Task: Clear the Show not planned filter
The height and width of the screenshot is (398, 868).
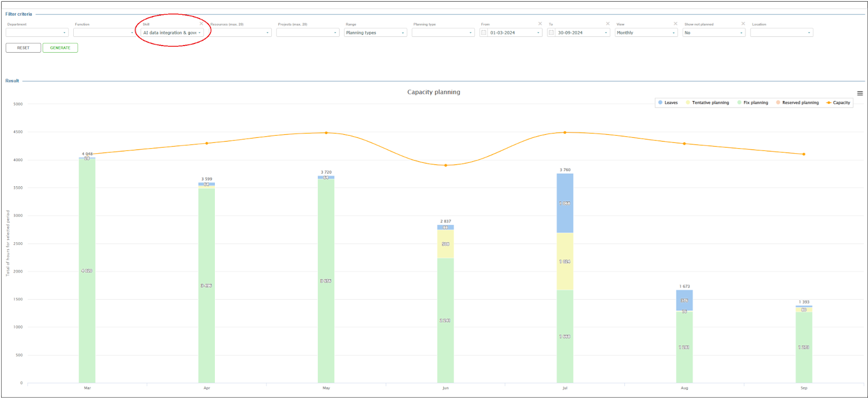Action: coord(743,24)
